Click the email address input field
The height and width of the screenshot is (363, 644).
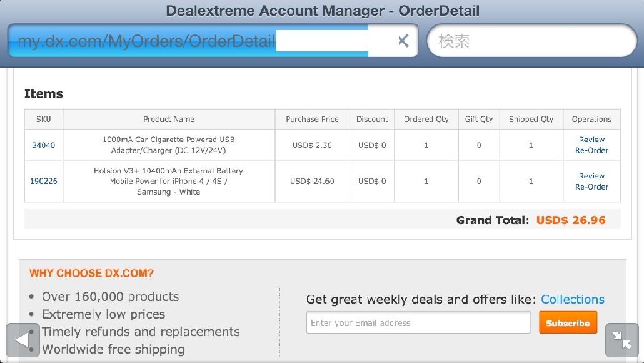(x=418, y=323)
